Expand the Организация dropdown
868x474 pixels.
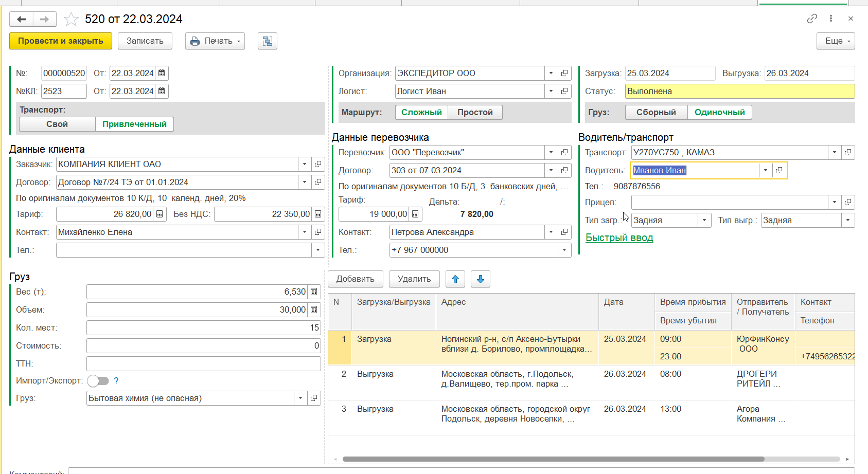(x=551, y=73)
